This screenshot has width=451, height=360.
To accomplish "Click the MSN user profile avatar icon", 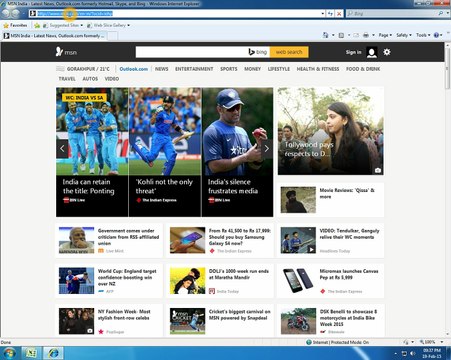I will [372, 52].
